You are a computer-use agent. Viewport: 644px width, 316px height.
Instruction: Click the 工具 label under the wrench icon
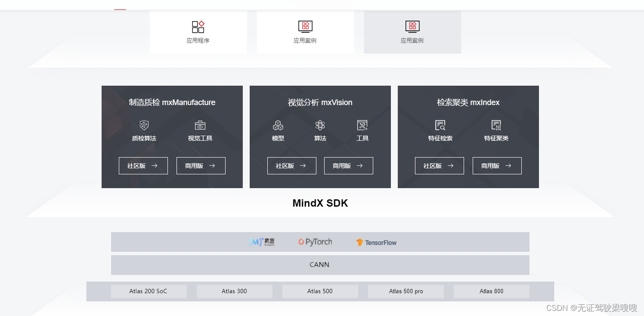pyautogui.click(x=362, y=139)
